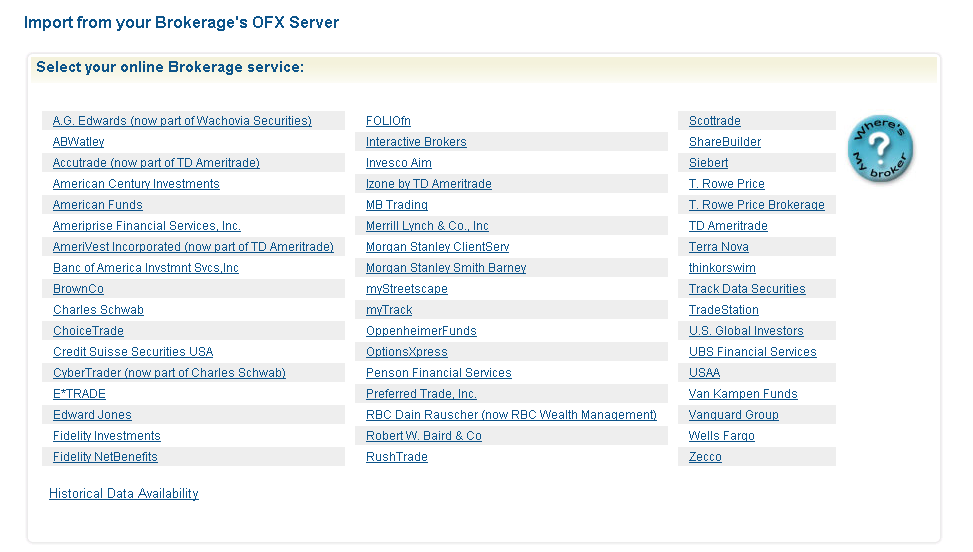Viewport: 973px width, 552px height.
Task: Click the FOLIOfn link
Action: (388, 121)
